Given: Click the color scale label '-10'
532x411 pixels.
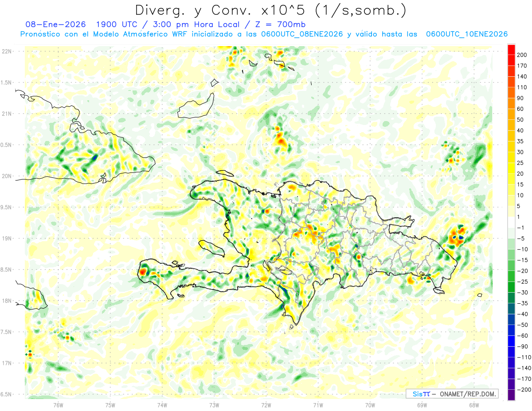Looking at the screenshot, I should click(523, 249).
